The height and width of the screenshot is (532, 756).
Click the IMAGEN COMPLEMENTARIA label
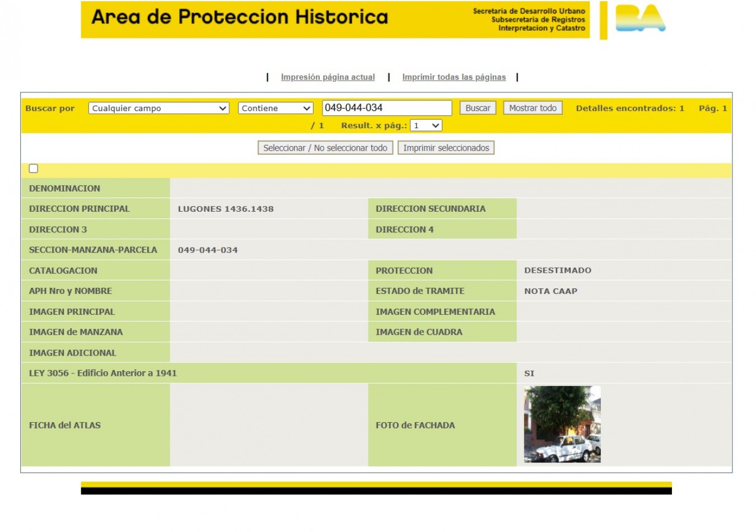click(x=436, y=312)
